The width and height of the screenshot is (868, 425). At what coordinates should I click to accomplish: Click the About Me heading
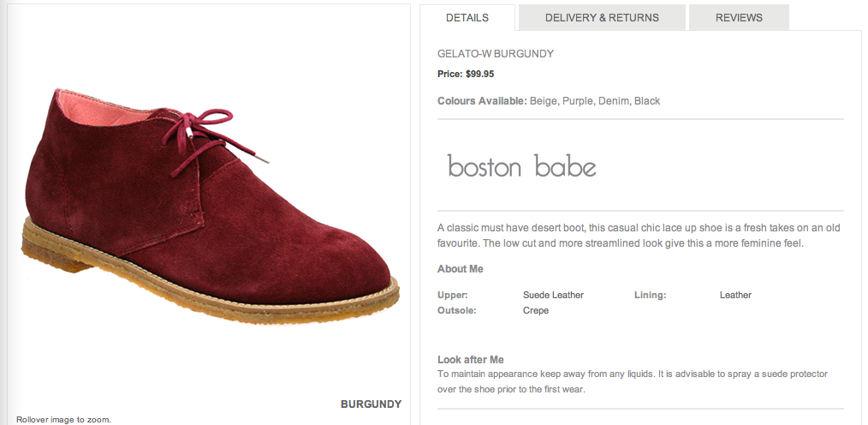(461, 269)
